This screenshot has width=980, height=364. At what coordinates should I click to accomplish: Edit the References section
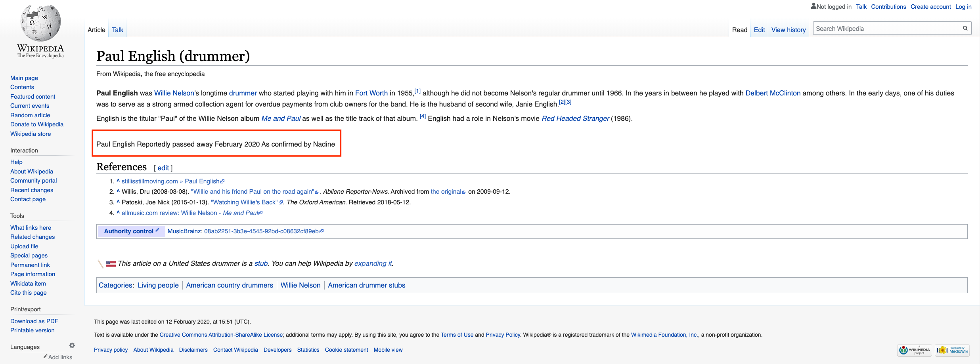[163, 168]
